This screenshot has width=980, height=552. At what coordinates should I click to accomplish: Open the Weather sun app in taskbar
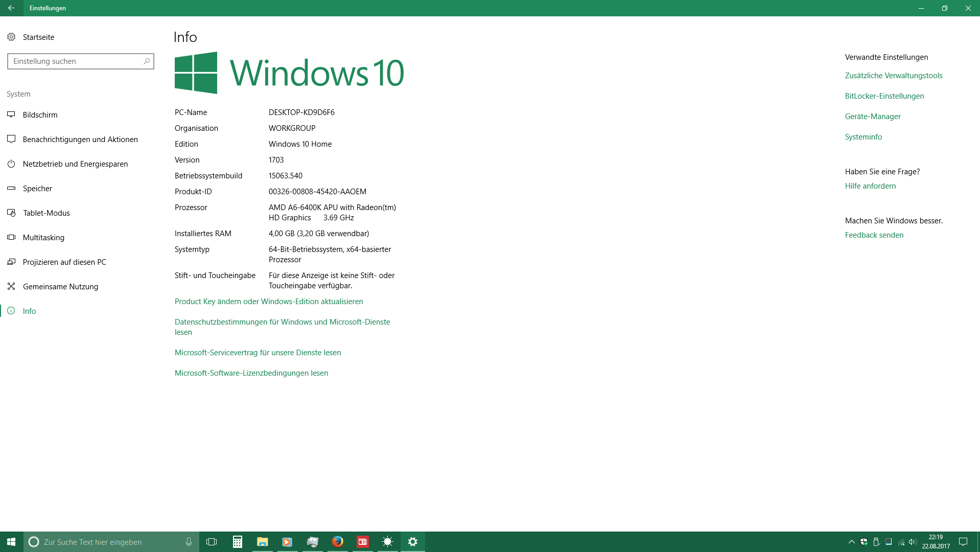coord(388,542)
